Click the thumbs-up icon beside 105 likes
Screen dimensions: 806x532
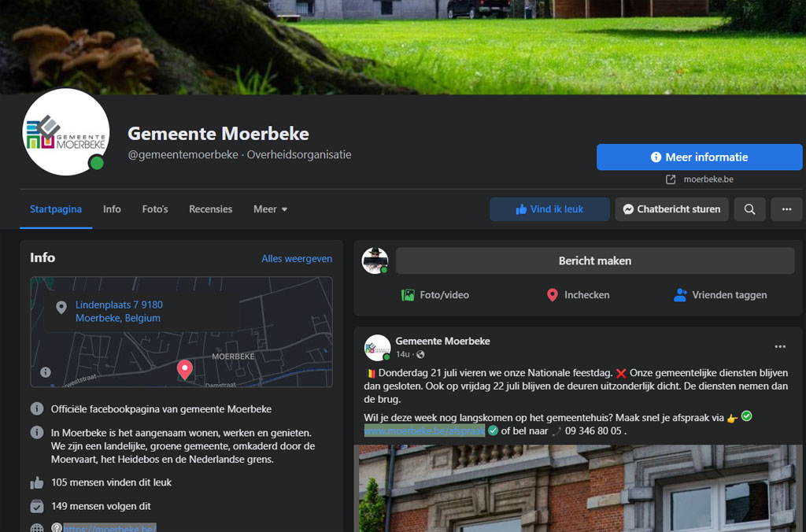pyautogui.click(x=37, y=482)
